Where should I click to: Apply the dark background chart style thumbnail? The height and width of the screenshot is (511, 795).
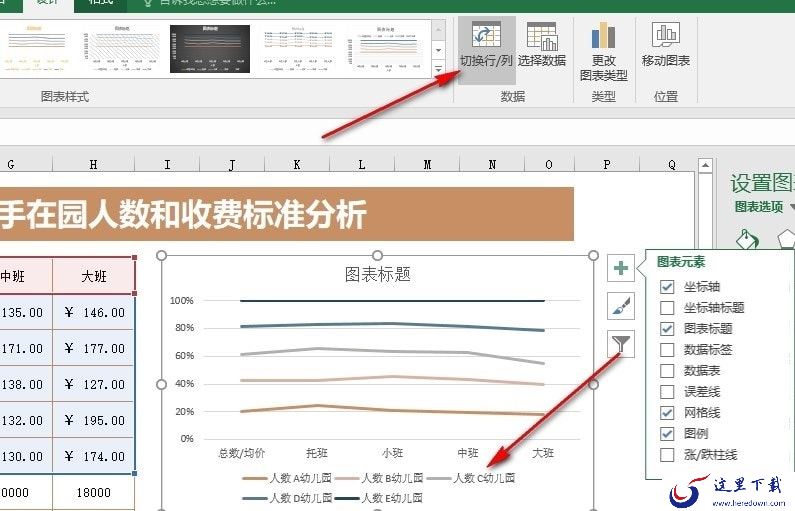210,49
